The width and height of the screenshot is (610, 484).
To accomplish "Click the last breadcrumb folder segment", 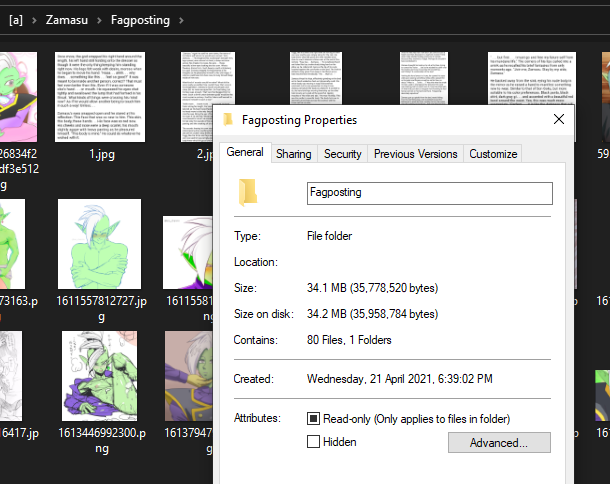I will pyautogui.click(x=140, y=20).
